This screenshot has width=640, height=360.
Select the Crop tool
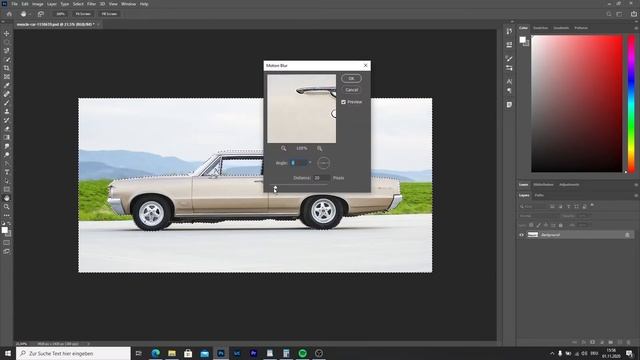coord(7,68)
